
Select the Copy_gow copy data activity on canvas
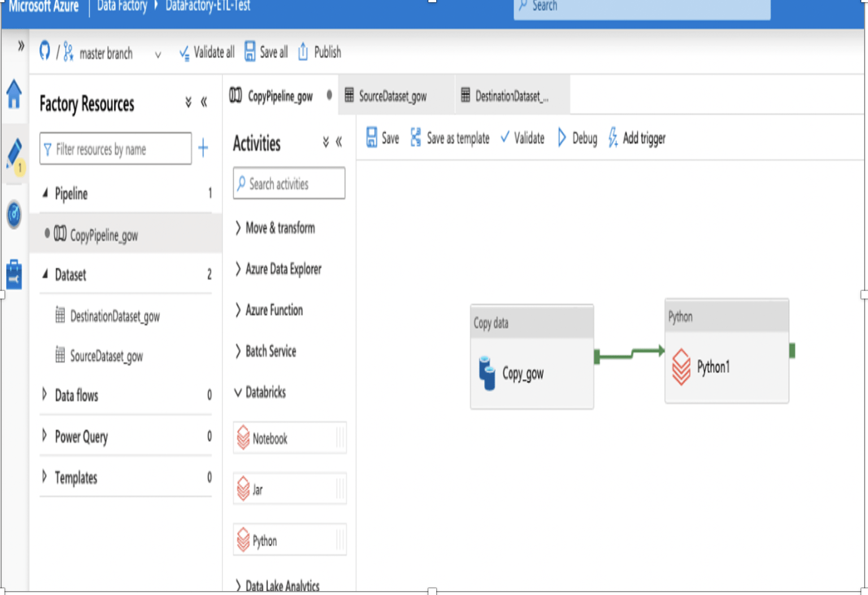532,357
